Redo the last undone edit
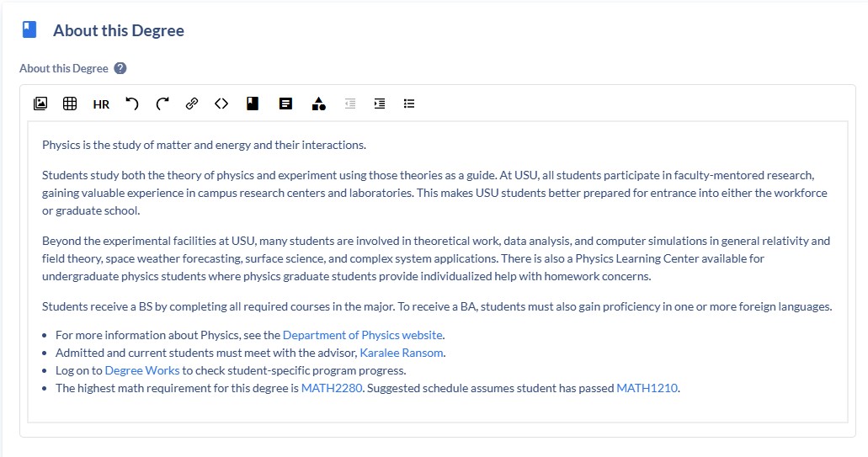Viewport: 868px width, 457px height. 162,104
